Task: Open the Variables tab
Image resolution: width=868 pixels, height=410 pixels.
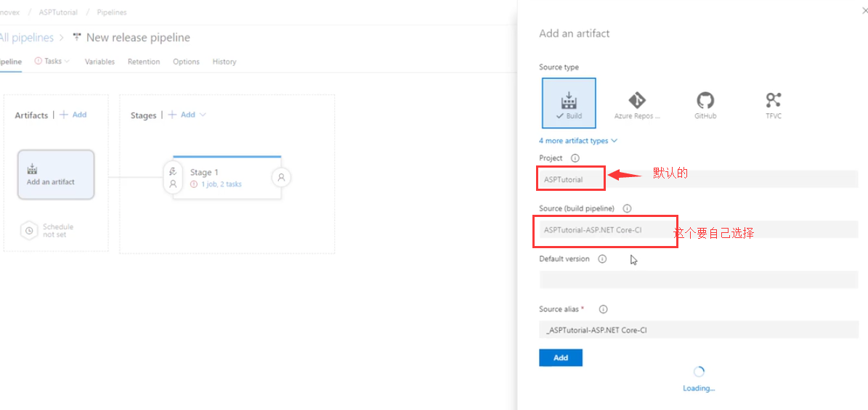Action: (100, 62)
